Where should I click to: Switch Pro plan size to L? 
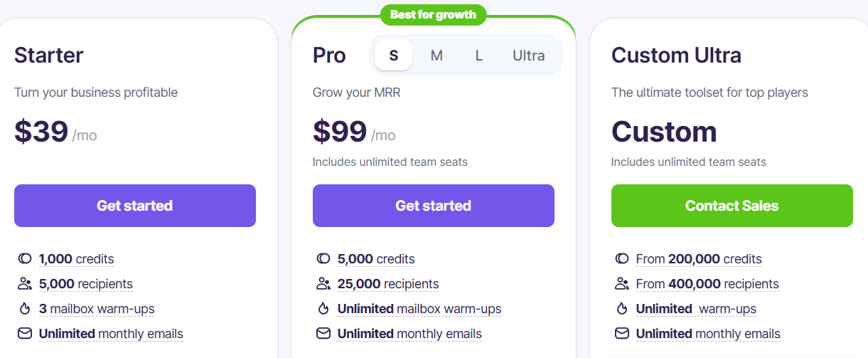point(479,56)
